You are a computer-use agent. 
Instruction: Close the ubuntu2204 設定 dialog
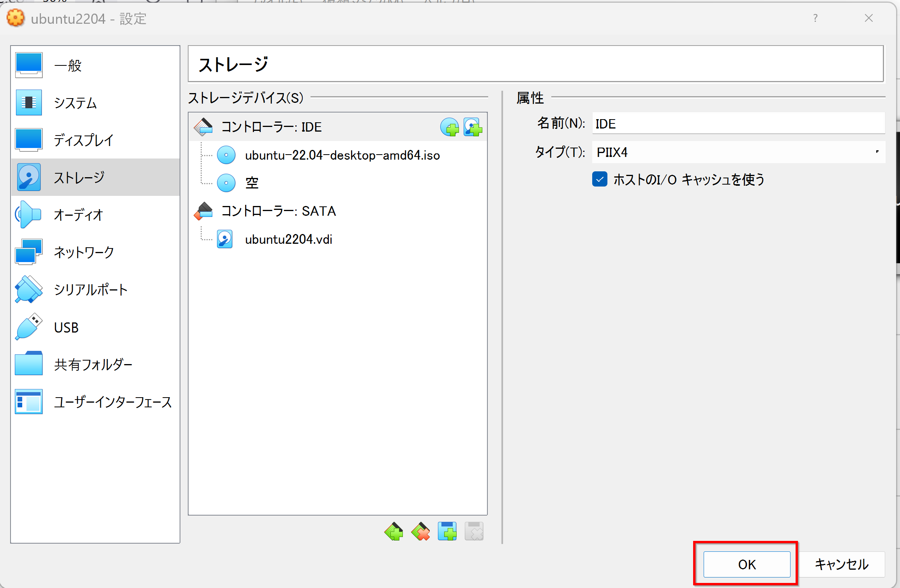click(869, 18)
